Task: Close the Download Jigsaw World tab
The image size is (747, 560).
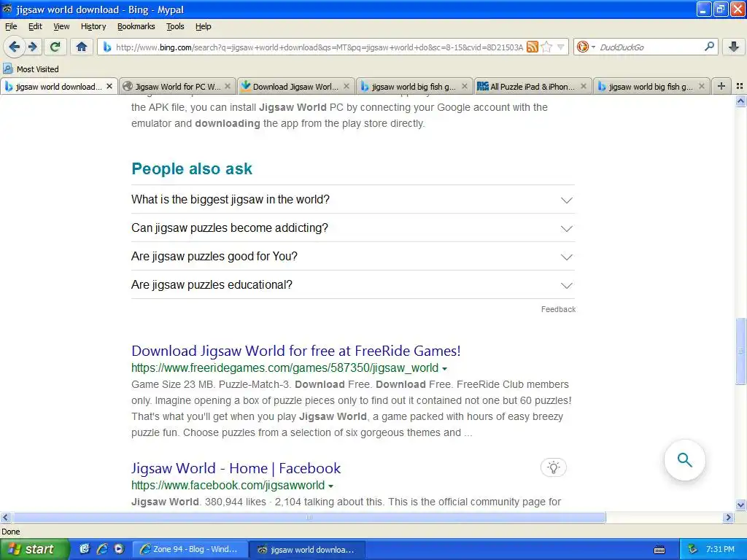Action: [347, 86]
